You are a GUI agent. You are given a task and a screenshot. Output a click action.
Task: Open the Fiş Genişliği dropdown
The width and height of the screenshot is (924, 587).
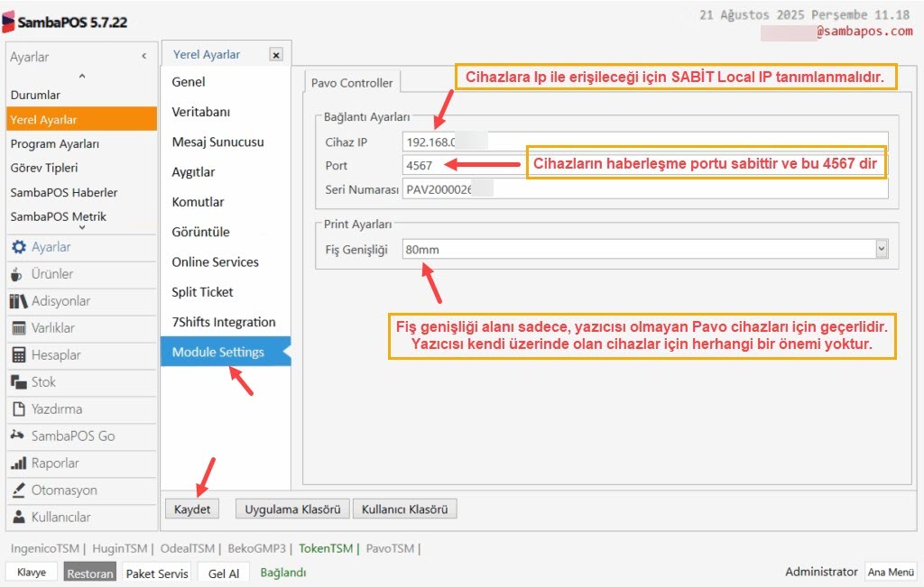tap(882, 249)
